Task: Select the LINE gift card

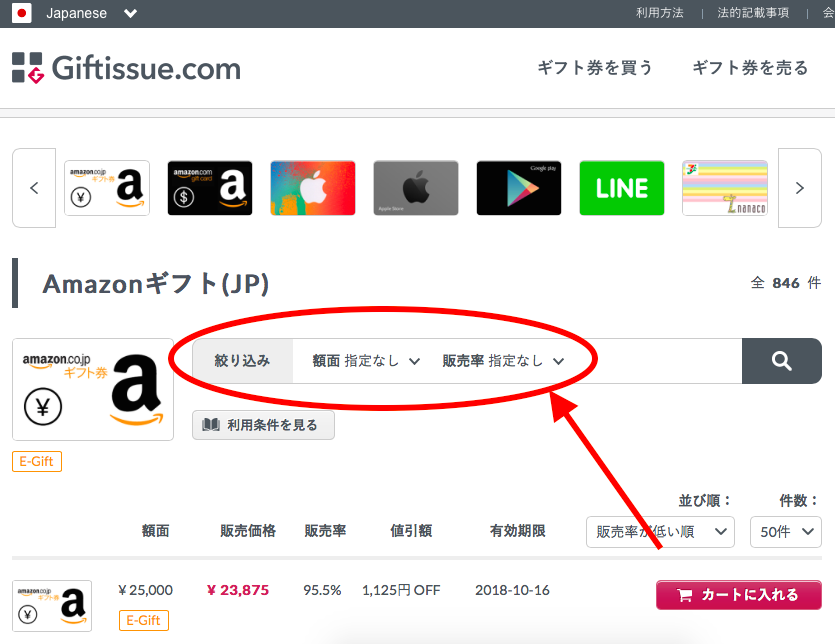Action: tap(621, 188)
